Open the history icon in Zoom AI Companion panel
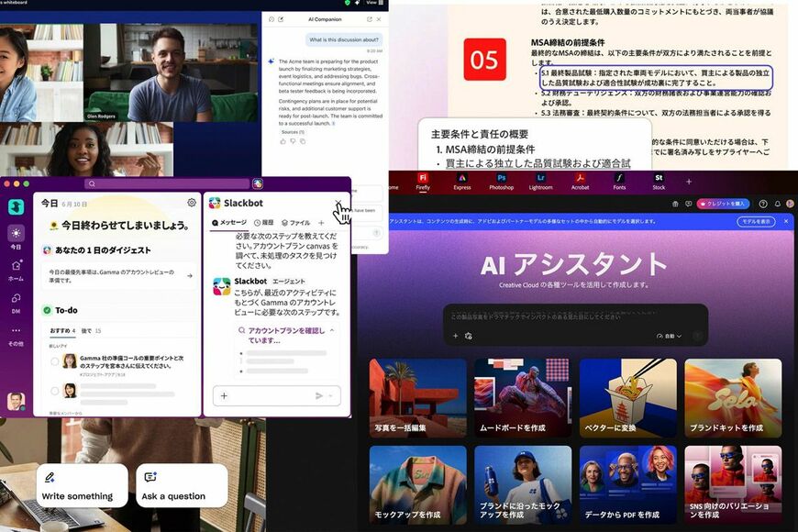 coord(272,19)
